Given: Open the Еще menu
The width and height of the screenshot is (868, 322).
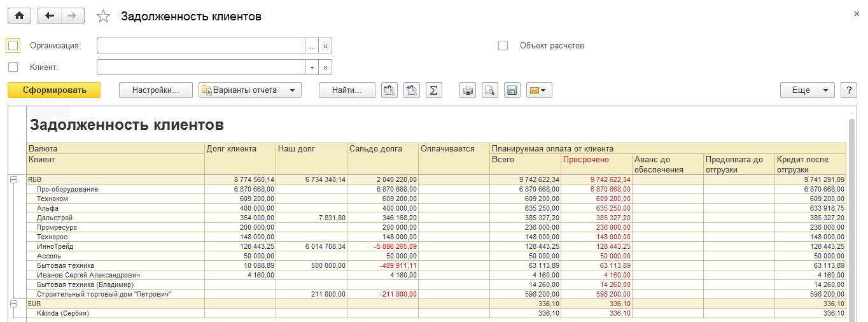Looking at the screenshot, I should (x=807, y=90).
